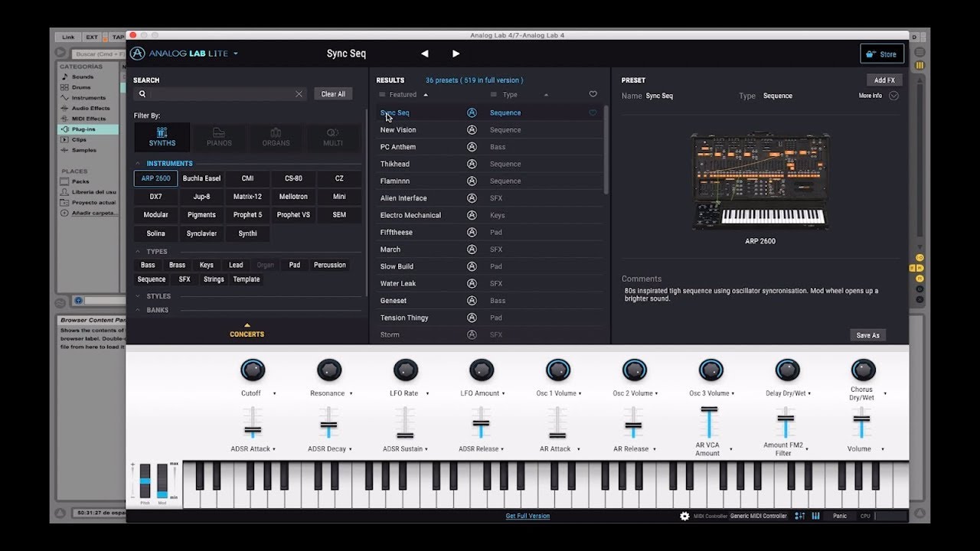This screenshot has width=980, height=551.
Task: Click the Add FX button
Action: coord(884,80)
